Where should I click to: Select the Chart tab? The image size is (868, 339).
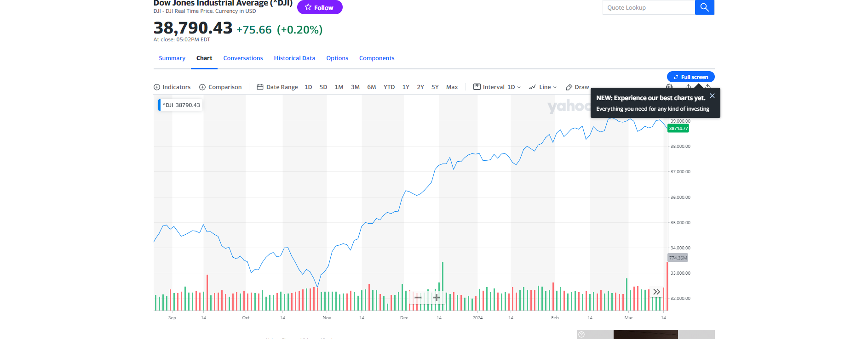(204, 58)
